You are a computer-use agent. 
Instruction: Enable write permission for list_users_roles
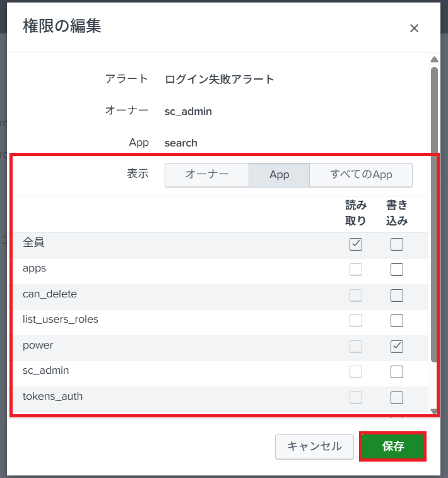(x=396, y=321)
